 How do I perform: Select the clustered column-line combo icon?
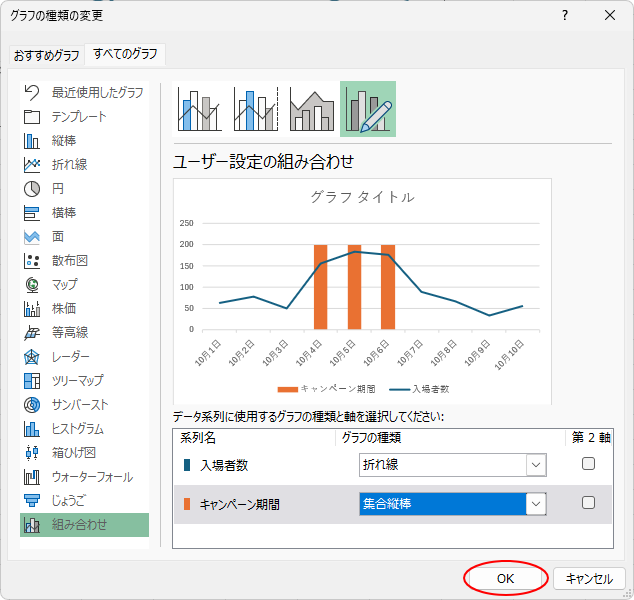200,109
